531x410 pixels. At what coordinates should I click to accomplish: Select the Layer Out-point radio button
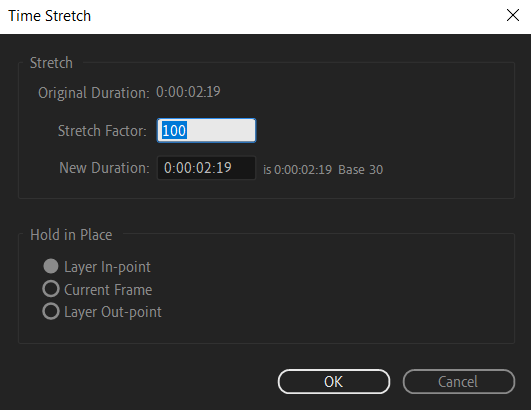pos(51,311)
